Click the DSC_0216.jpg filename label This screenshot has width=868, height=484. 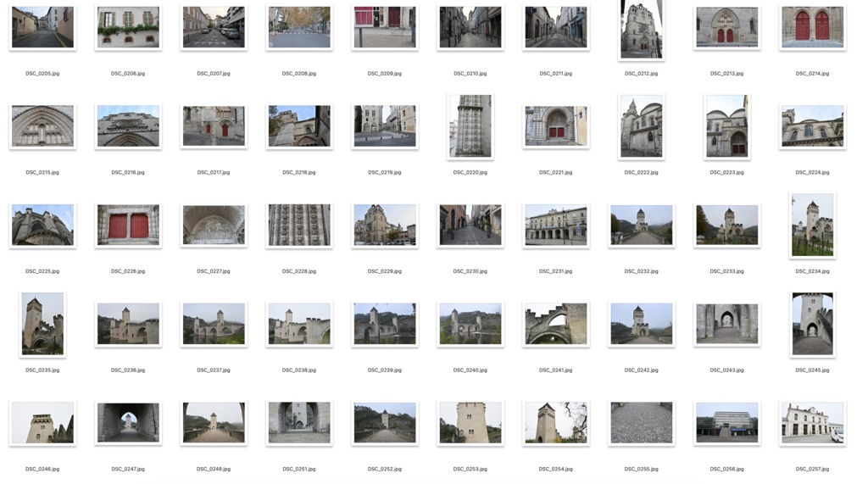tap(128, 172)
